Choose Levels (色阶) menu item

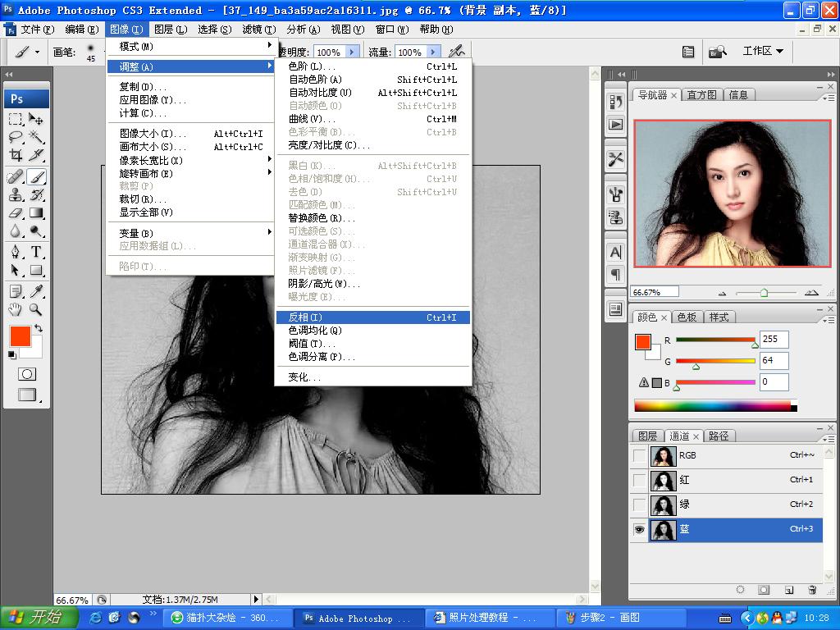click(373, 66)
